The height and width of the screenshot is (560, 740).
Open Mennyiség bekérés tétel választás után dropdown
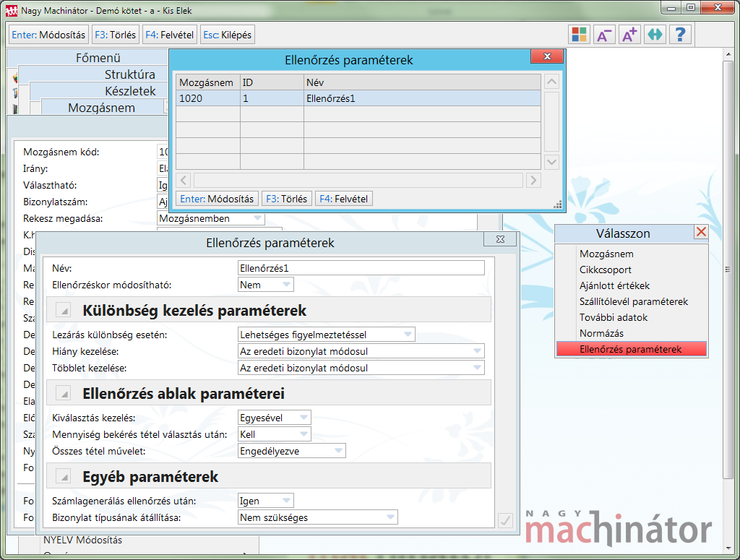[274, 434]
